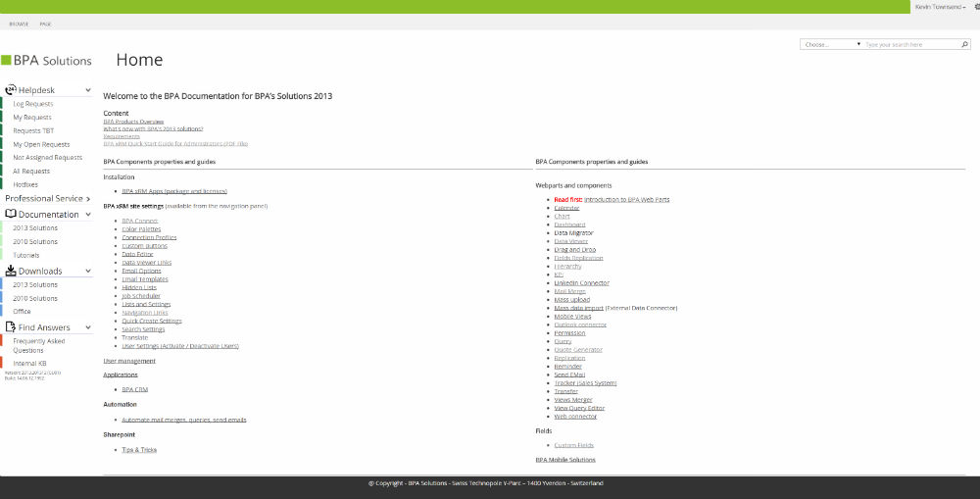Switch to the BROWSE ribbon tab
This screenshot has width=980, height=499.
(x=19, y=24)
